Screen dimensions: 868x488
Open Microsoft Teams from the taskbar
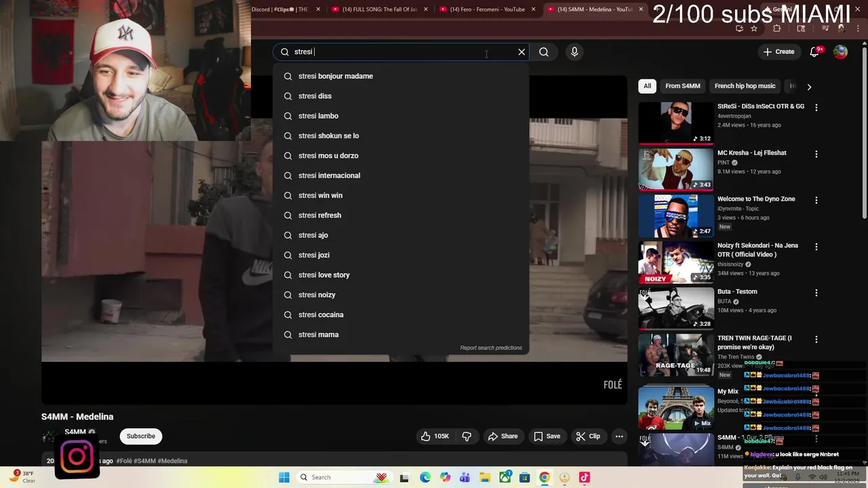click(x=465, y=477)
